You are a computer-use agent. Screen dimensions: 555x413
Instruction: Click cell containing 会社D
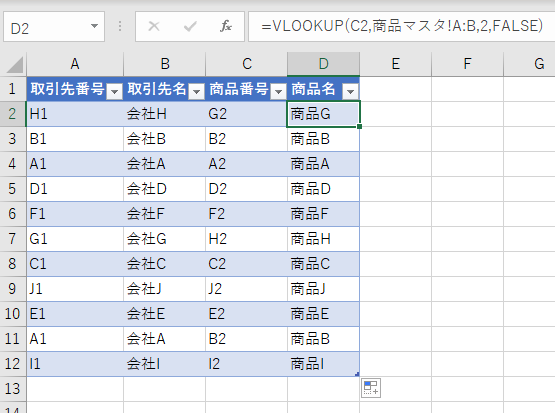[165, 189]
